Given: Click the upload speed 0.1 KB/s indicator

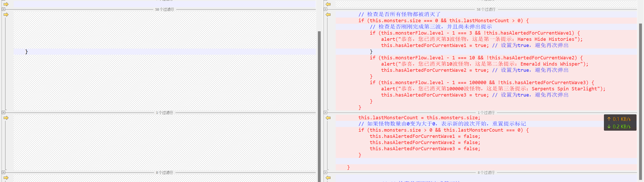Looking at the screenshot, I should pyautogui.click(x=619, y=119).
